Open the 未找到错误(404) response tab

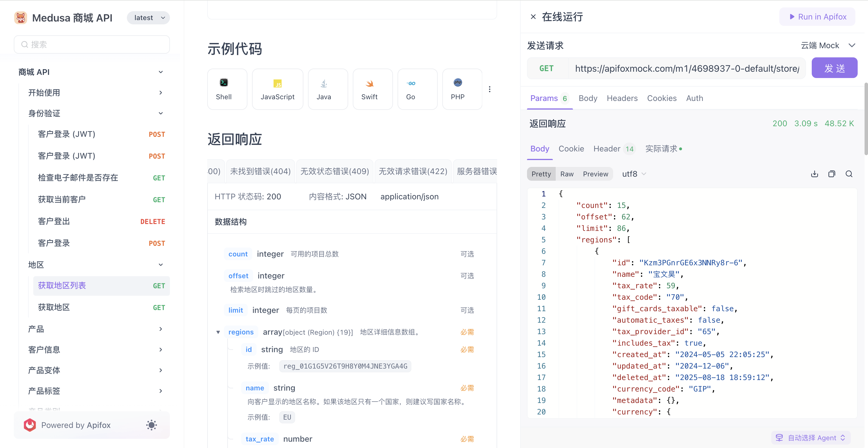(x=260, y=171)
